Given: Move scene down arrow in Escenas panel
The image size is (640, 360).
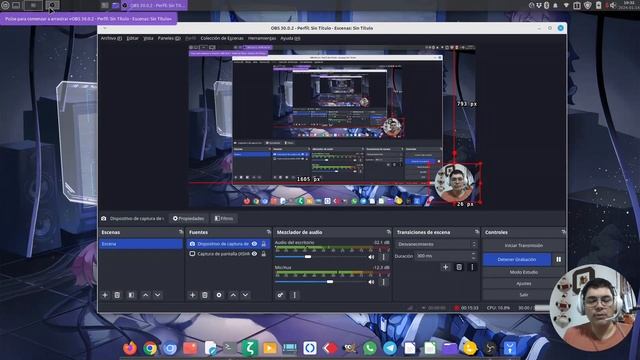Looking at the screenshot, I should coord(158,295).
